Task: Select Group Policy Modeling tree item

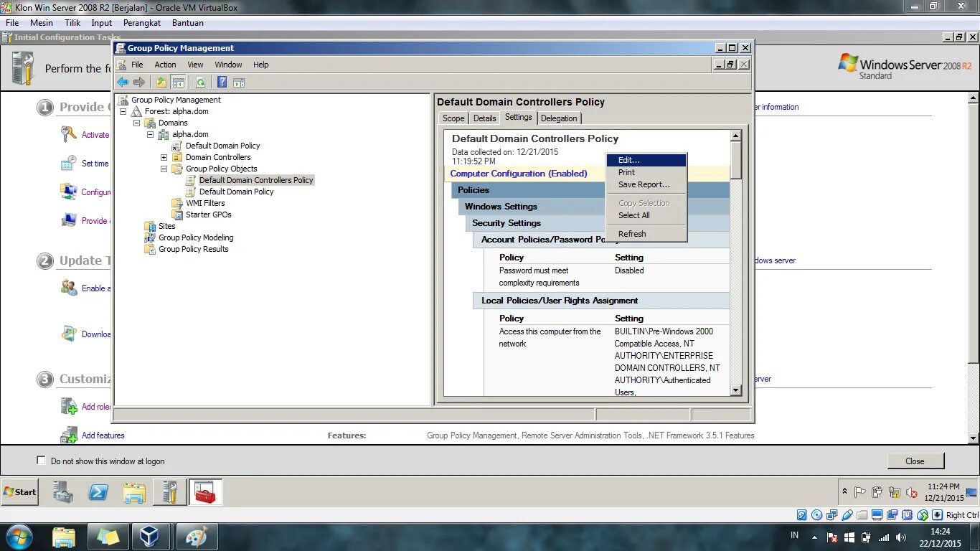Action: click(x=196, y=237)
